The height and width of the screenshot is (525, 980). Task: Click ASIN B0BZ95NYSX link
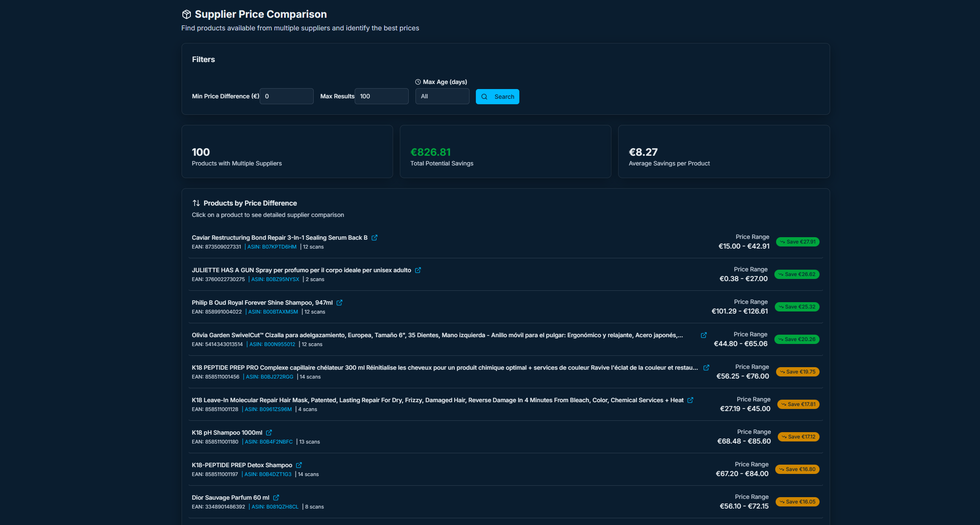pyautogui.click(x=275, y=279)
